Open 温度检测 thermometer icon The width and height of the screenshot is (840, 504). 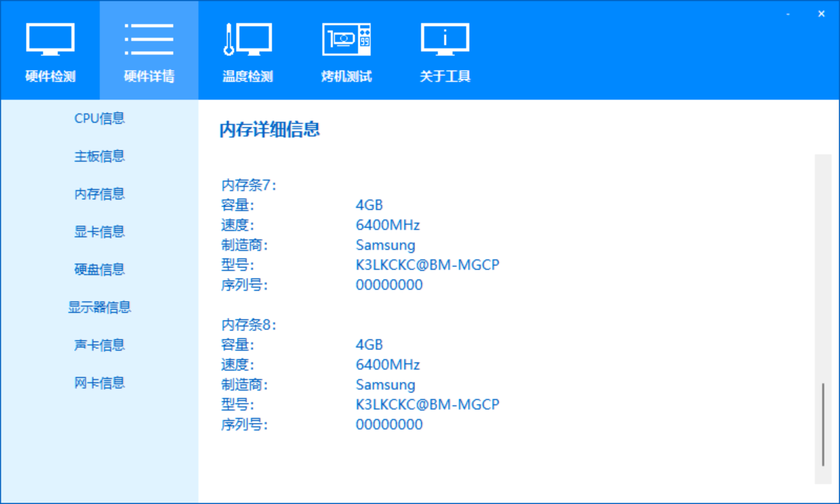247,39
